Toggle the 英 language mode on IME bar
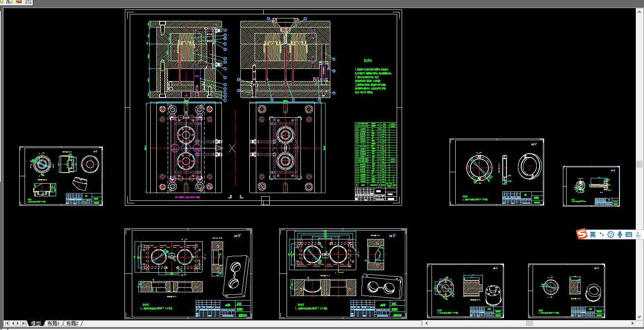Screen dimensions: 644x330 tap(593, 234)
